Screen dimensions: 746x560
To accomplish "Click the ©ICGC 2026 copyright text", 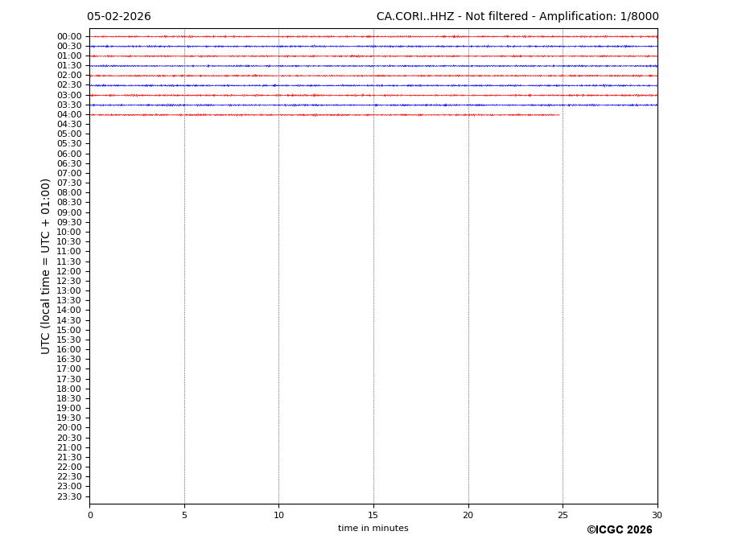I will 619,530.
